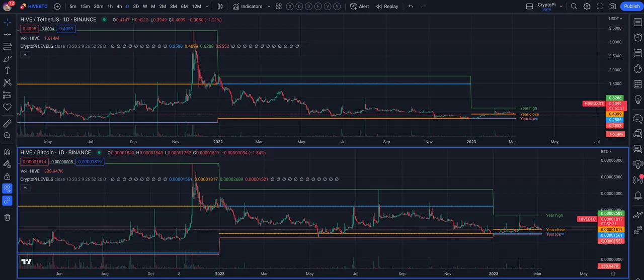
Task: Click the red 0.00001814 sell price button
Action: point(34,161)
